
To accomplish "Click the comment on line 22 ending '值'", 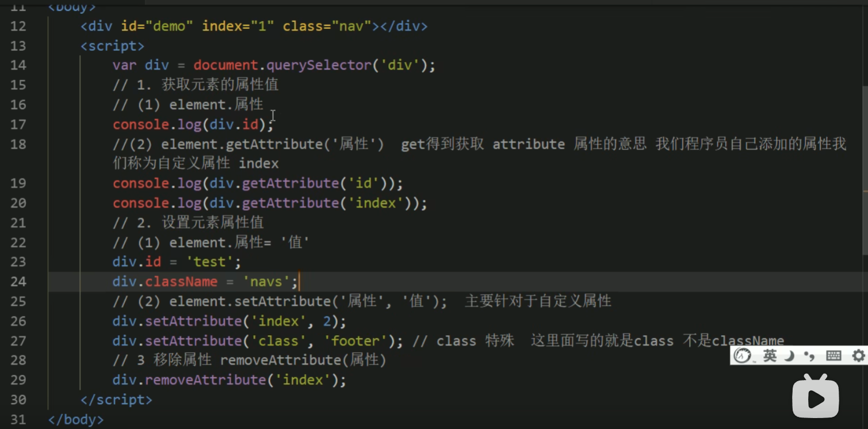I will click(x=212, y=242).
